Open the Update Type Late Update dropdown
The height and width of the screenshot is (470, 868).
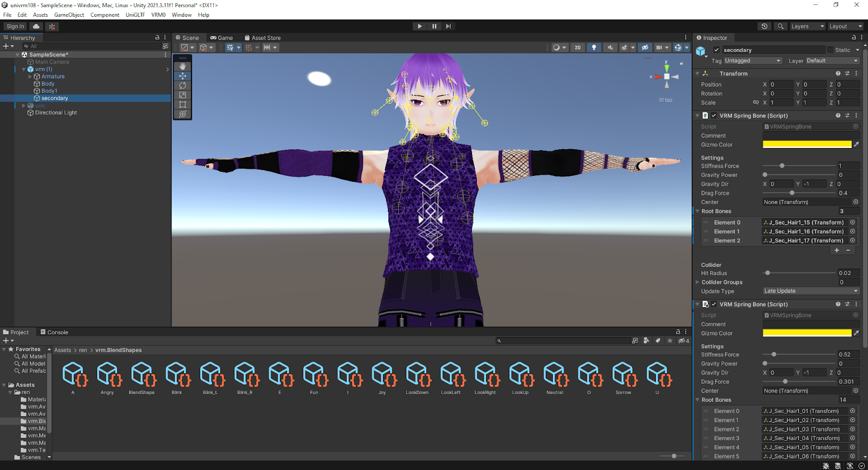pos(811,291)
